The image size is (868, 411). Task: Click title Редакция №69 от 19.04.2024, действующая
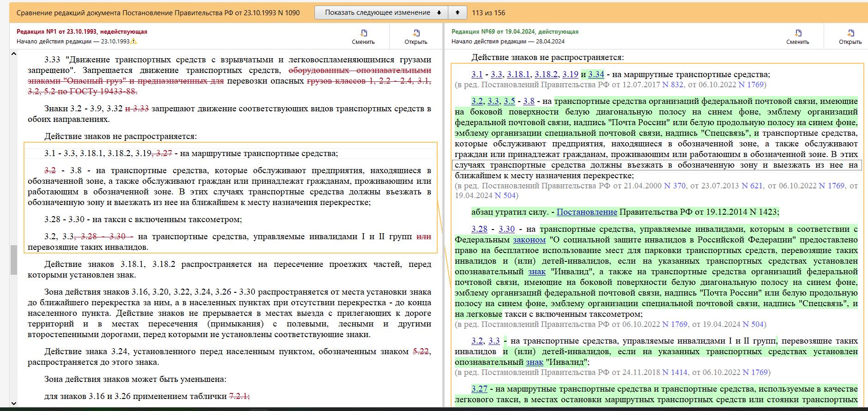pos(515,31)
